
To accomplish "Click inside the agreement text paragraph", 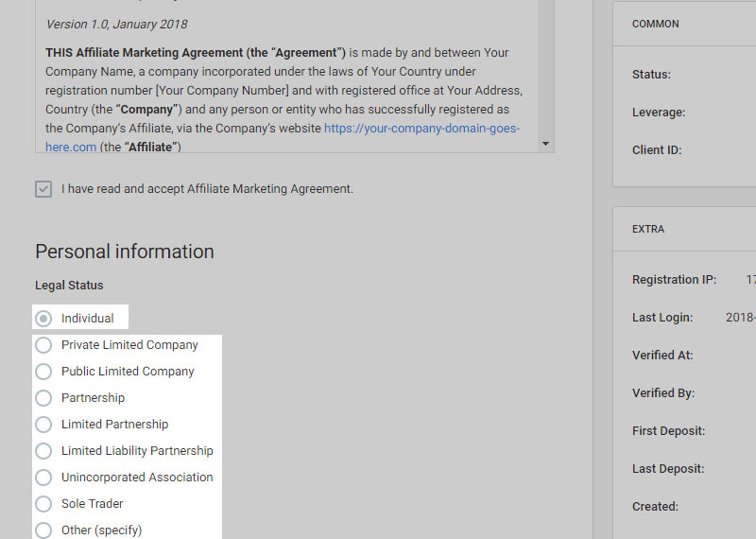I will point(283,91).
